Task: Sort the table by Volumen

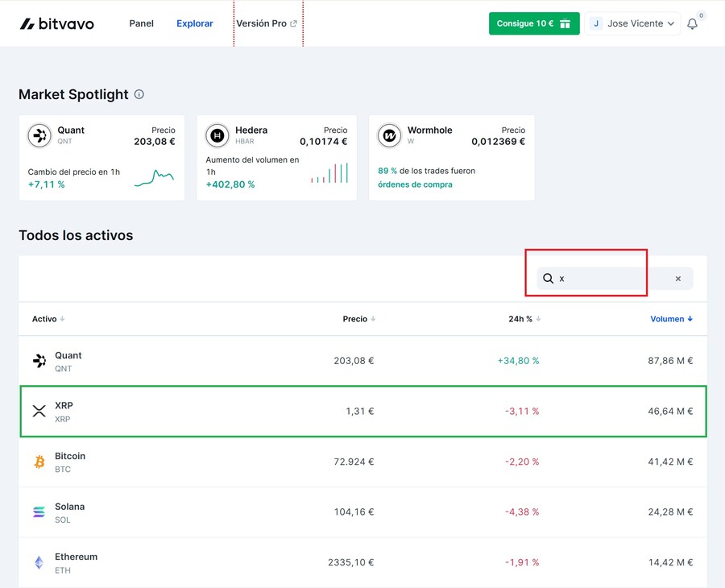Action: [671, 319]
